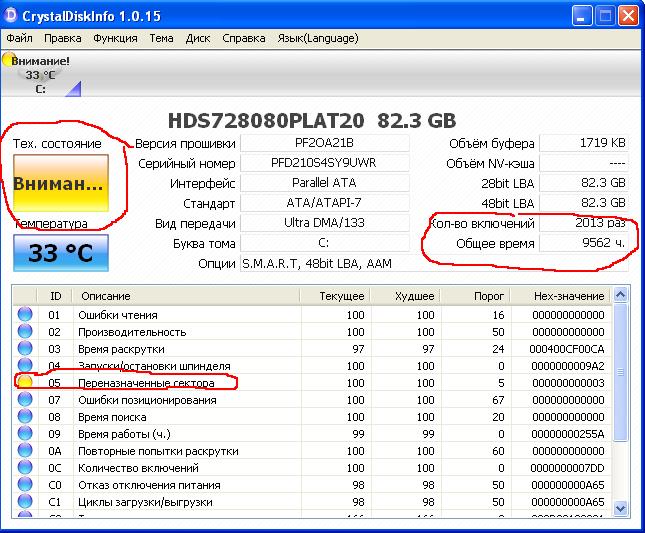Click hex value 0000000255A
This screenshot has width=645, height=533.
tap(568, 434)
